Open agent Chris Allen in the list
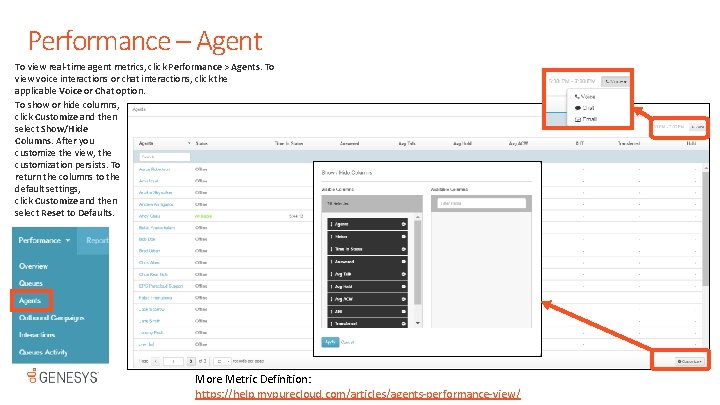The image size is (720, 405). point(149,263)
